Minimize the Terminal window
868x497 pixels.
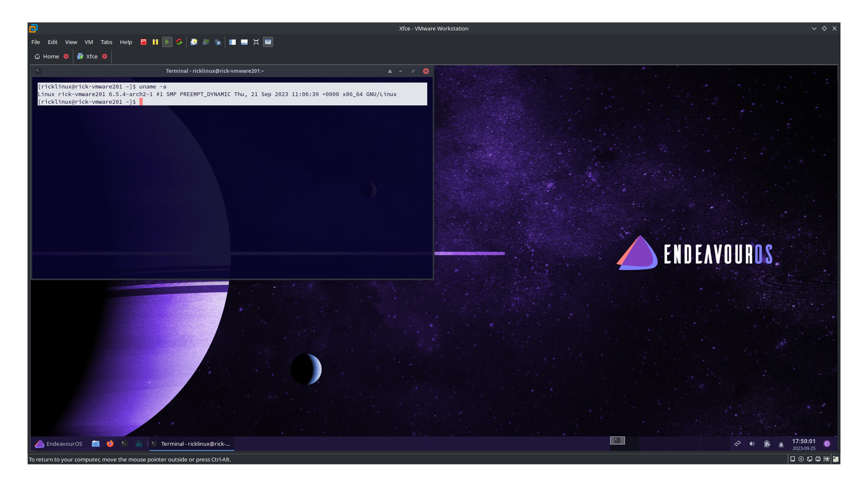[401, 71]
